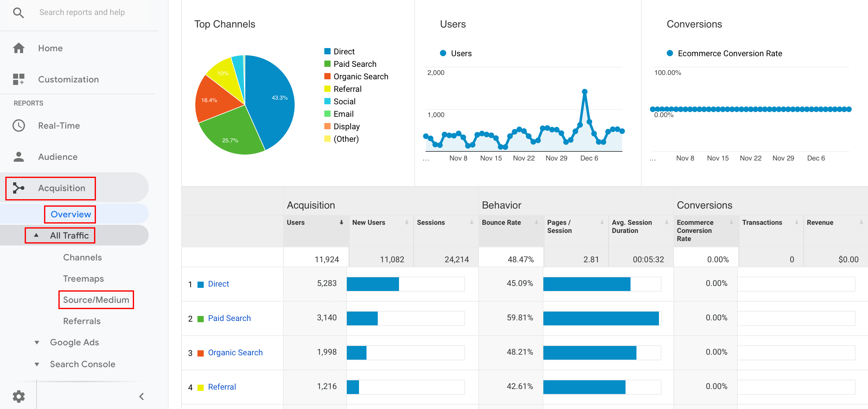Image resolution: width=868 pixels, height=409 pixels.
Task: Open the Customization dashboard icon
Action: [18, 79]
